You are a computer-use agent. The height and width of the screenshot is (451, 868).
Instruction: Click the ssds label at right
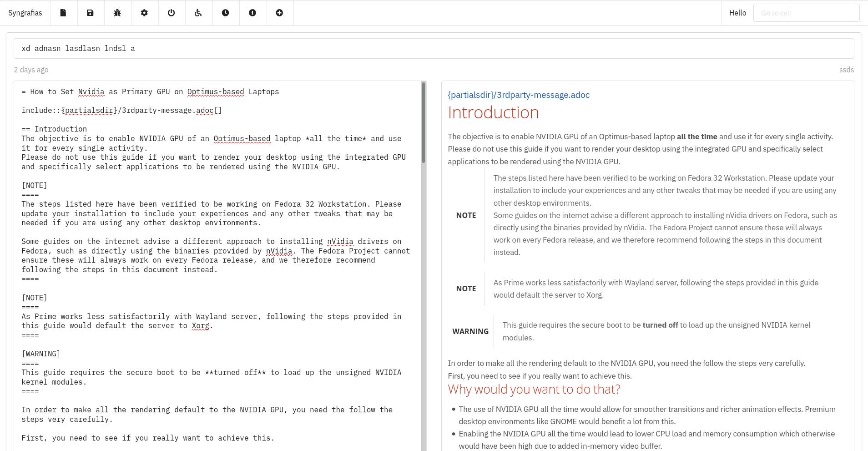pos(846,70)
